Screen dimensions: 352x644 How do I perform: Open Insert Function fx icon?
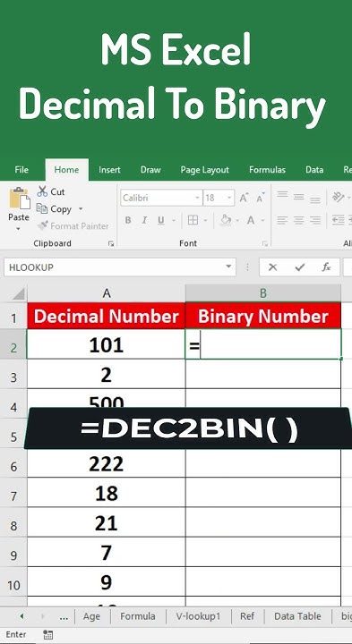point(326,267)
